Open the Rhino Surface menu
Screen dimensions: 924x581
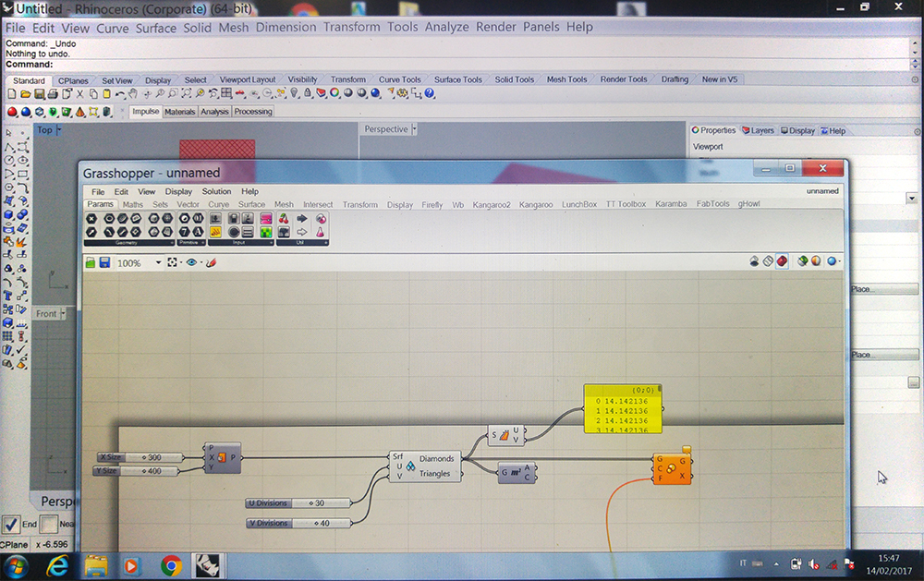point(155,28)
